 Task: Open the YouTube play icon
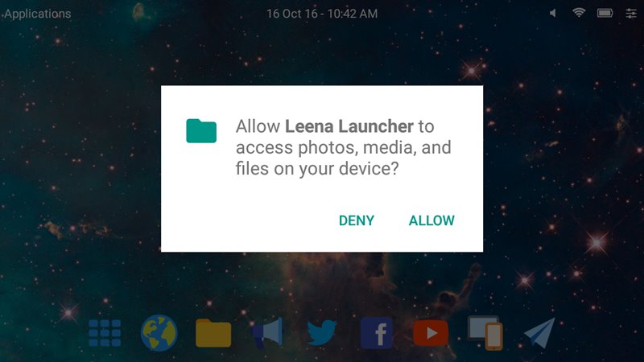point(431,333)
